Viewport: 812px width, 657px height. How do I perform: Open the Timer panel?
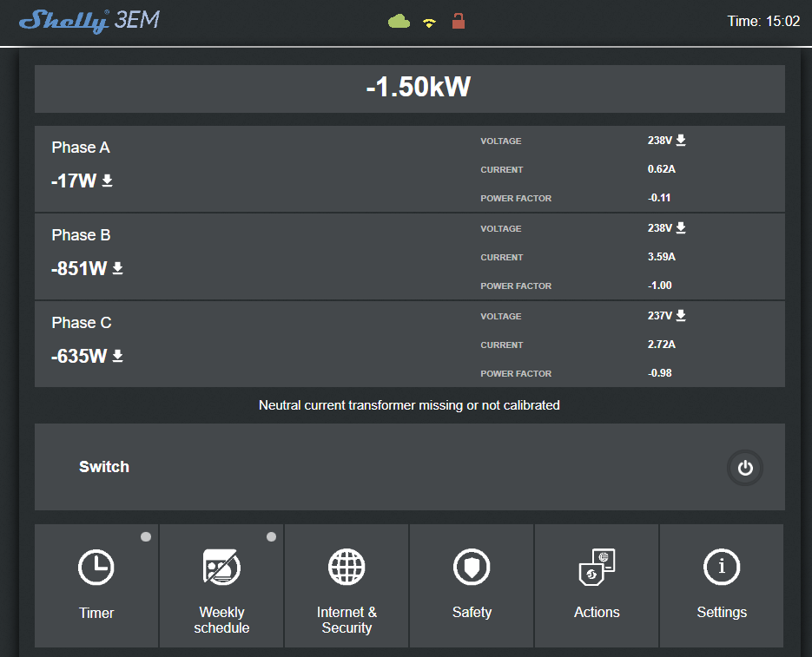[x=96, y=586]
